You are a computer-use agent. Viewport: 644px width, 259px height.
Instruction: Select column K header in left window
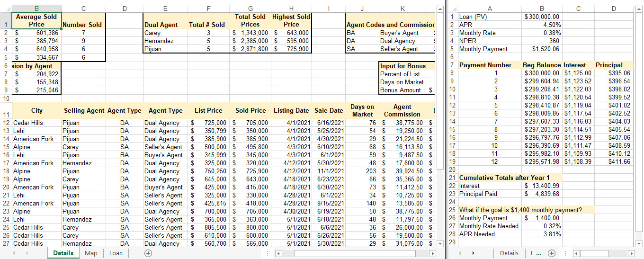402,9
